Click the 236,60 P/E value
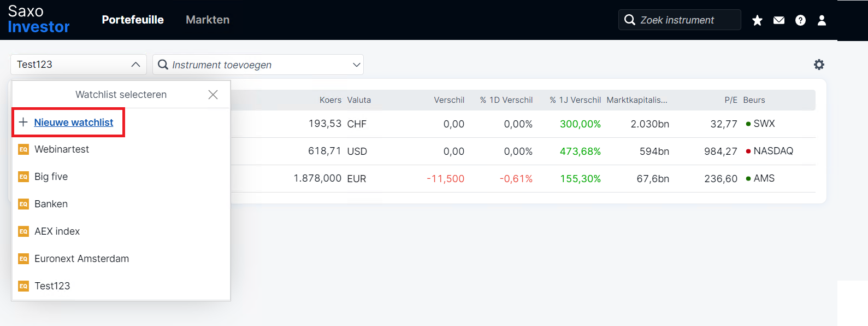This screenshot has height=326, width=868. coord(721,179)
